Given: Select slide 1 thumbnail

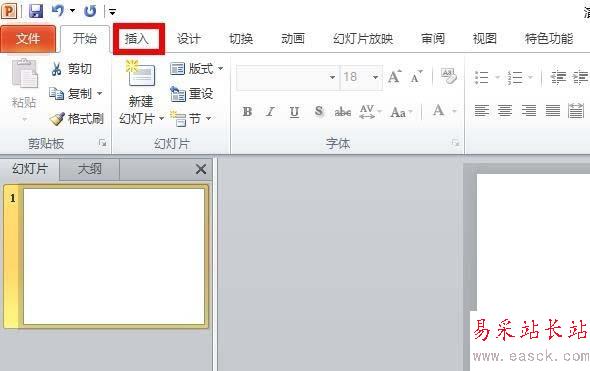Looking at the screenshot, I should point(114,256).
